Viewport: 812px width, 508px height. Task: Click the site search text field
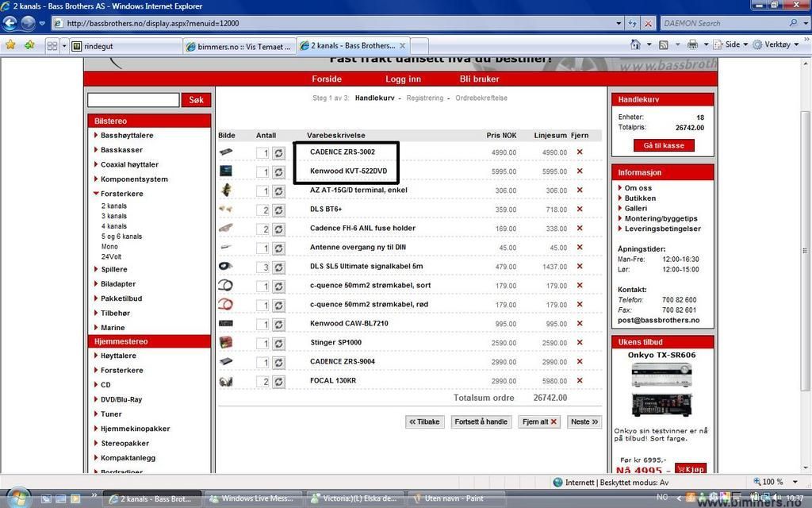pos(133,99)
